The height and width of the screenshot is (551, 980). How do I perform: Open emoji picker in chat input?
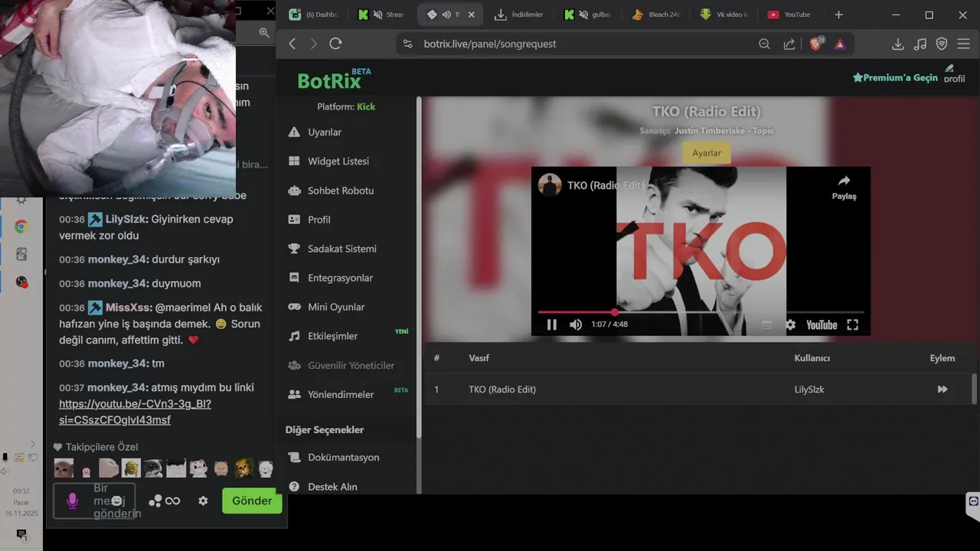tap(116, 500)
